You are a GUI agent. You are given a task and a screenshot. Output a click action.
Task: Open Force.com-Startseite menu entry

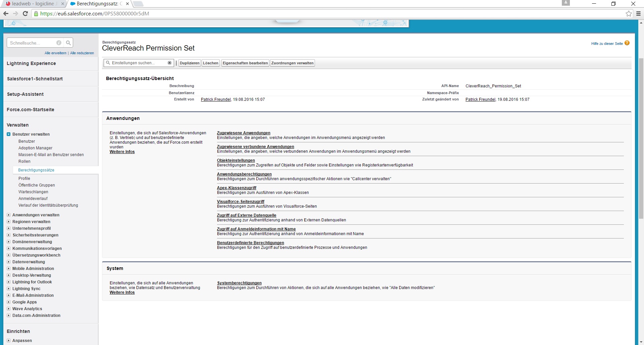[31, 110]
